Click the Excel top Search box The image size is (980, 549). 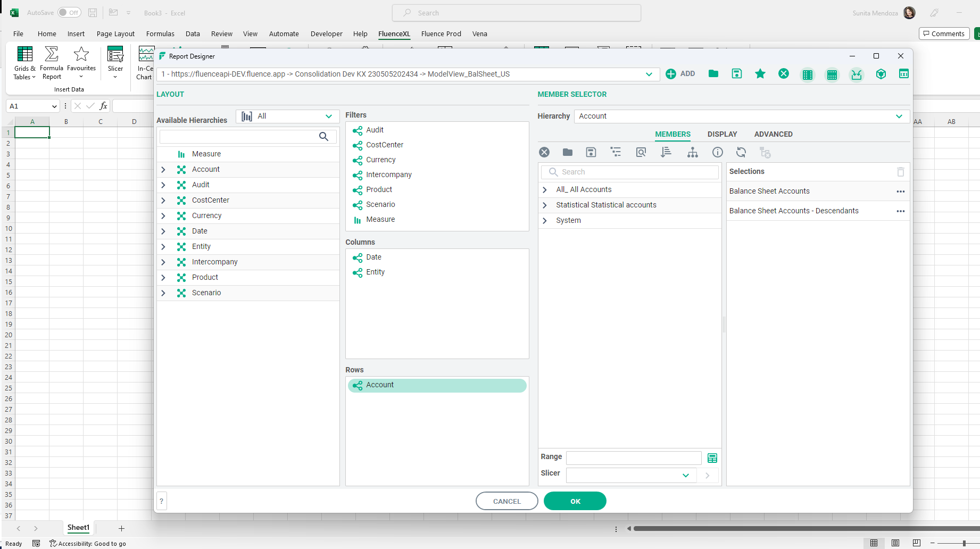pyautogui.click(x=517, y=13)
